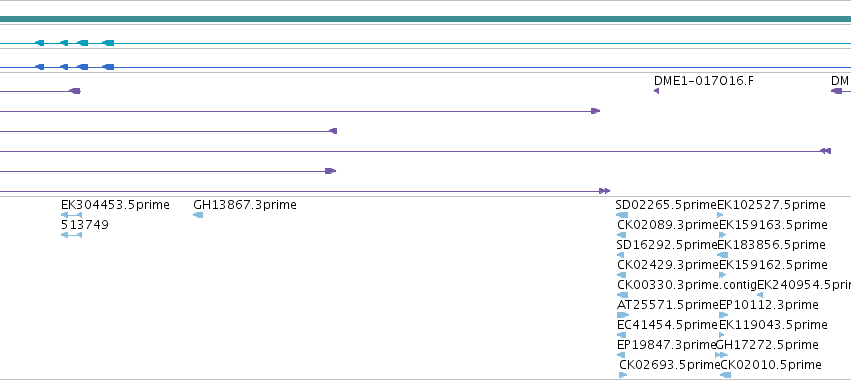
Task: Select the EK304453.5prime feature label
Action: pos(115,205)
